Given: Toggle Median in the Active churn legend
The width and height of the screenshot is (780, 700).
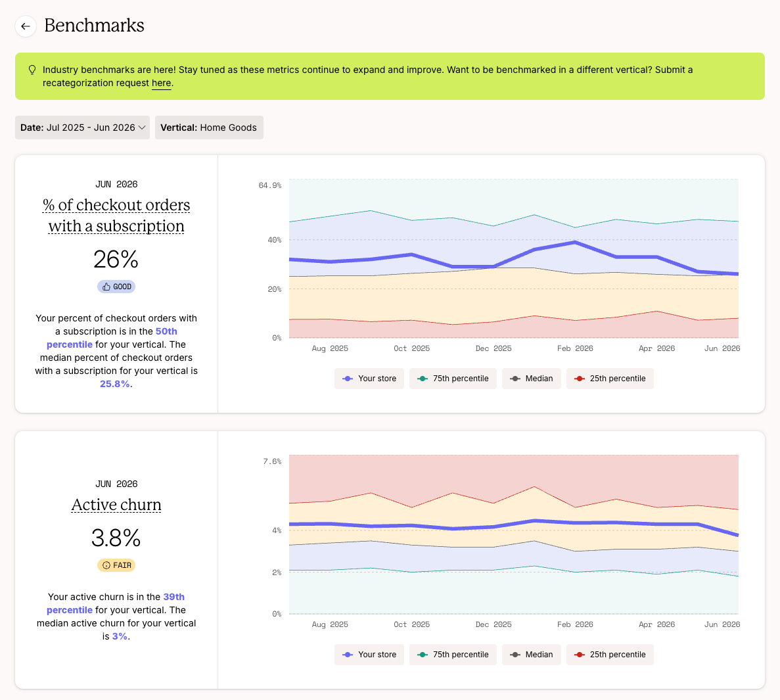Looking at the screenshot, I should (531, 655).
